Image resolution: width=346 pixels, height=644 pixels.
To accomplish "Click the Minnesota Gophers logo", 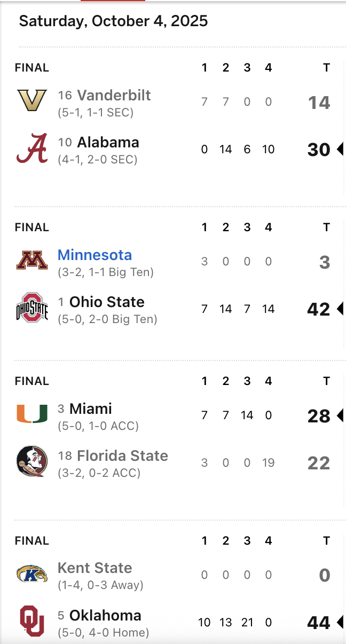I will coord(32,261).
